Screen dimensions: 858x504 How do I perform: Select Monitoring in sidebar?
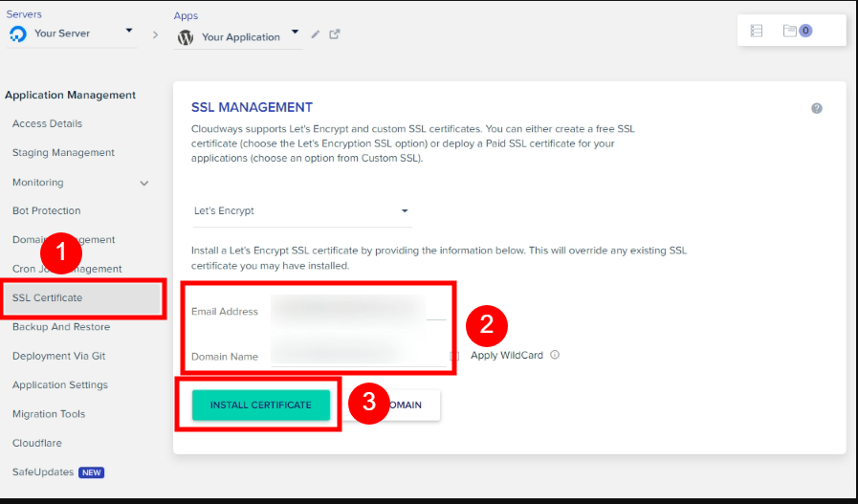[37, 183]
